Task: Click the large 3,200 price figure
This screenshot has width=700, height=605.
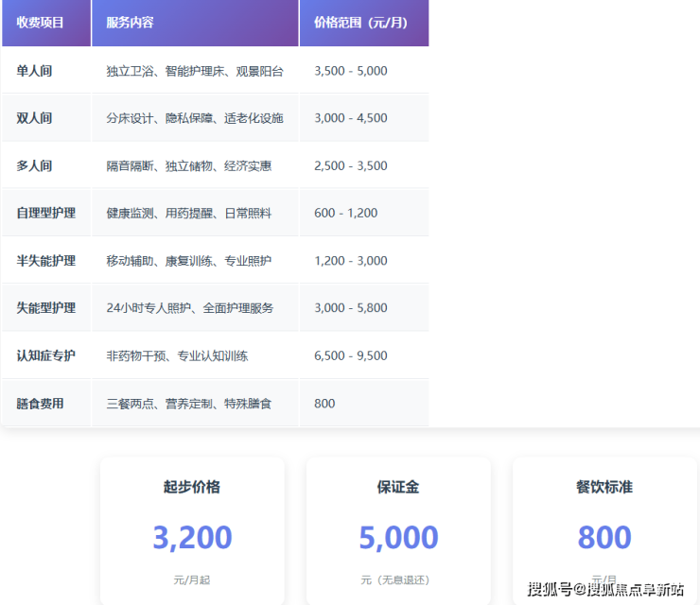Action: point(192,537)
